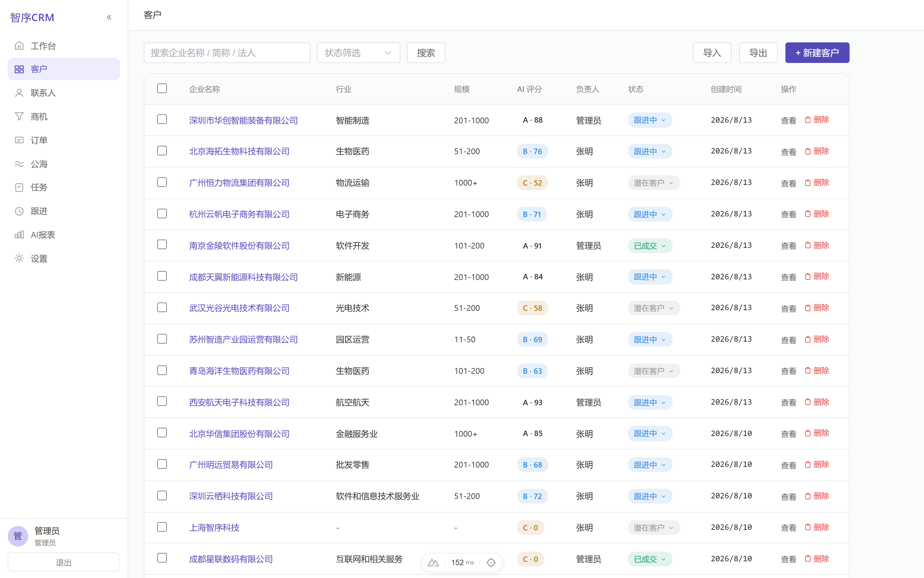
Task: Check the box for 北京华信集团股份有限公司
Action: tap(162, 433)
